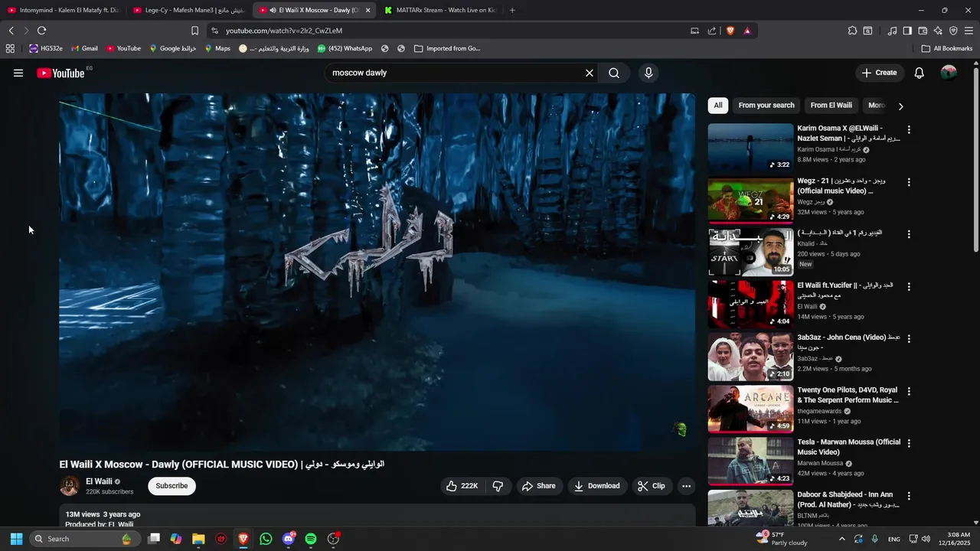
Task: Open the Imported From Go... bookmarks folder
Action: coord(447,48)
